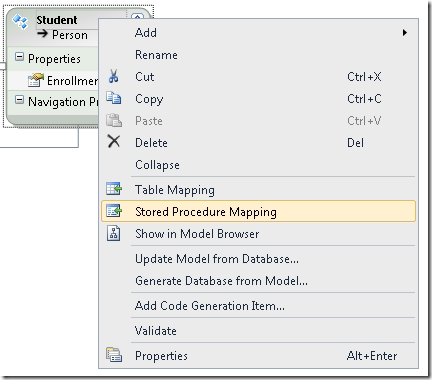Select the Student entity title
The width and height of the screenshot is (432, 380).
click(57, 20)
